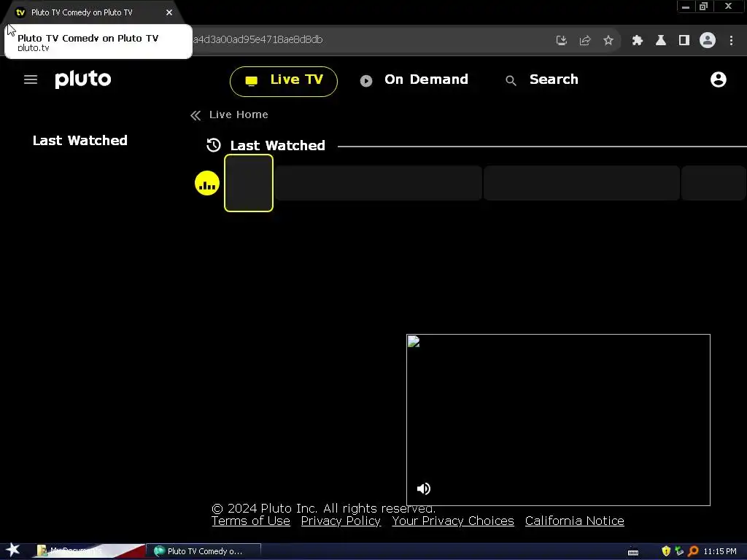The image size is (747, 560).
Task: Click the mini video player
Action: (x=558, y=419)
